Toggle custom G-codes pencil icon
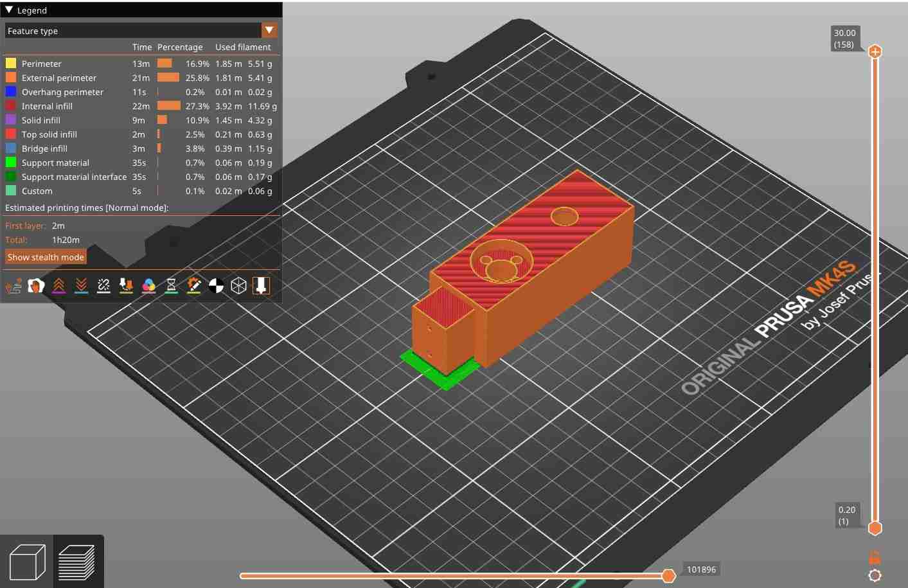The image size is (908, 588). coord(193,285)
